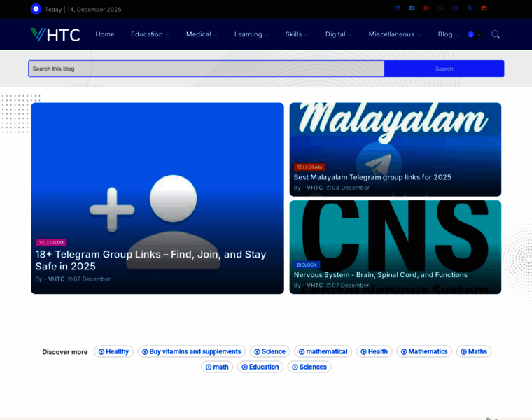Select the 'mathematical' discover tag
532x420 pixels.
323,351
